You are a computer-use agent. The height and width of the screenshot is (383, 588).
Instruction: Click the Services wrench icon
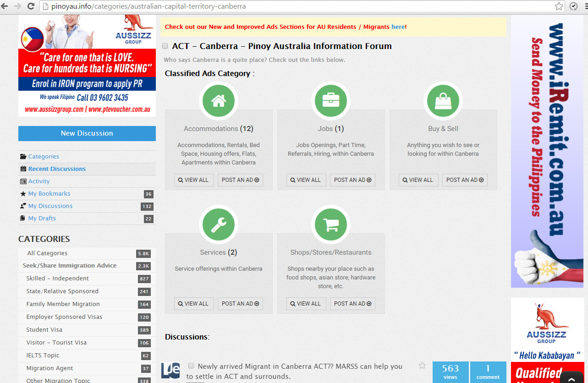(x=219, y=224)
